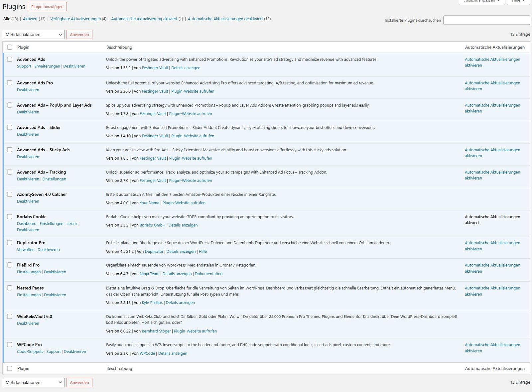The image size is (532, 392).
Task: Filter by Aktiviert plugins
Action: [x=30, y=19]
